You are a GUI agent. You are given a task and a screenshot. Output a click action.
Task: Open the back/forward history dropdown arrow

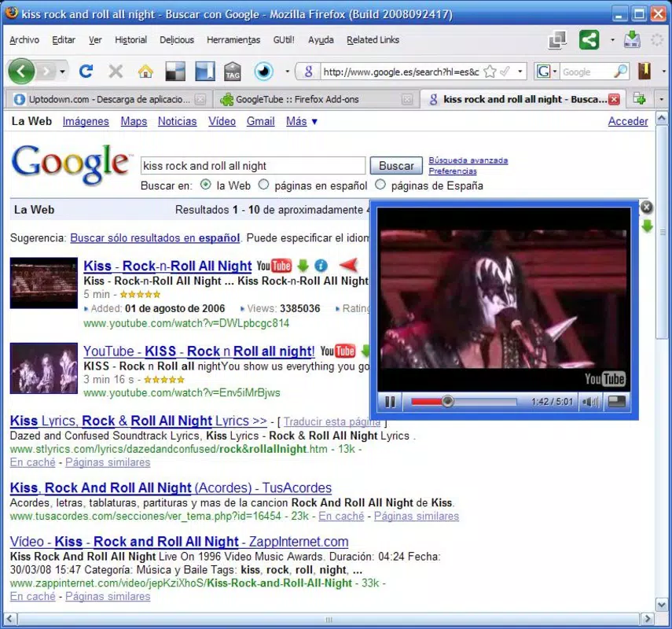tap(63, 72)
